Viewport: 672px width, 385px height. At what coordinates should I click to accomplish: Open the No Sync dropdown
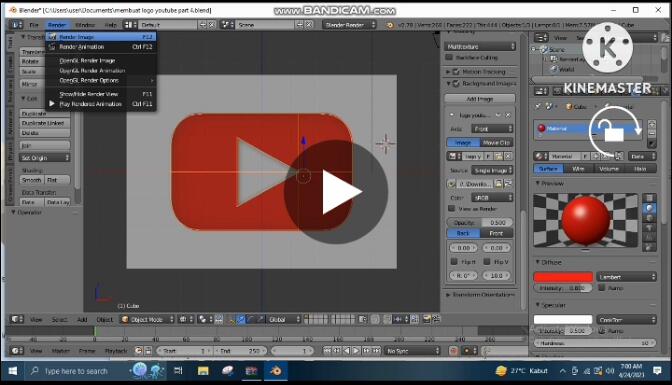412,351
